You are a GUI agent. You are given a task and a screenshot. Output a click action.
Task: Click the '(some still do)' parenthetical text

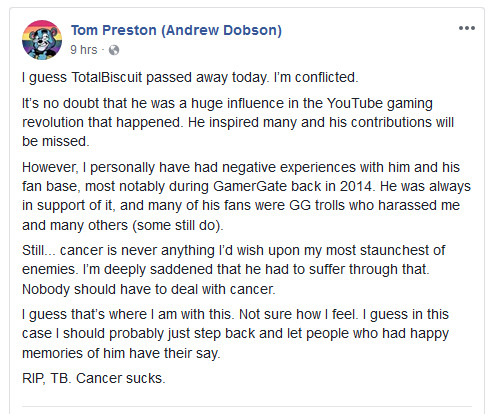[177, 225]
